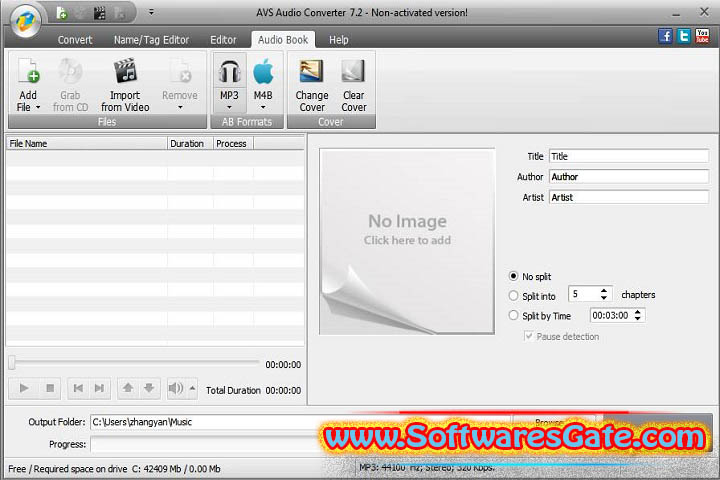This screenshot has height=480, width=720.
Task: Open the quick access toolbar customize arrow
Action: tap(151, 12)
